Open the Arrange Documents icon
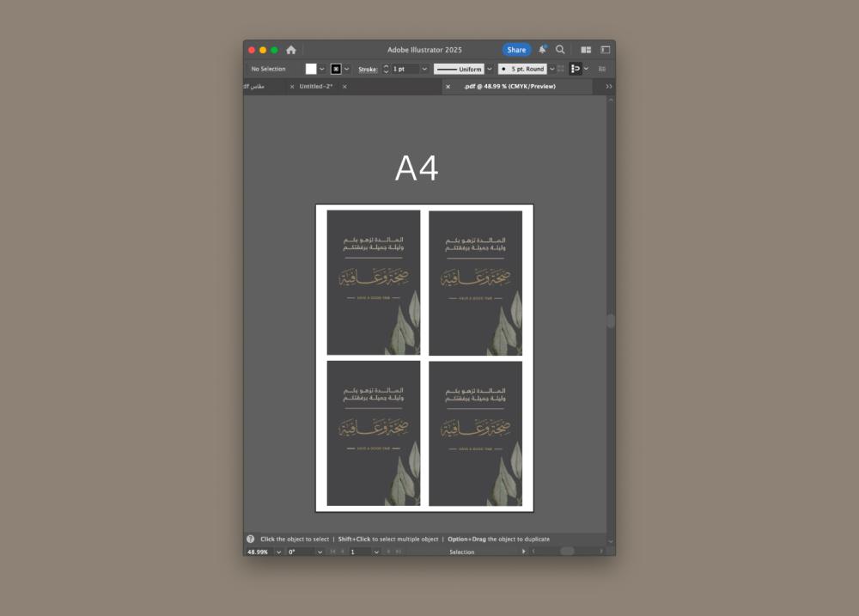 pyautogui.click(x=586, y=50)
